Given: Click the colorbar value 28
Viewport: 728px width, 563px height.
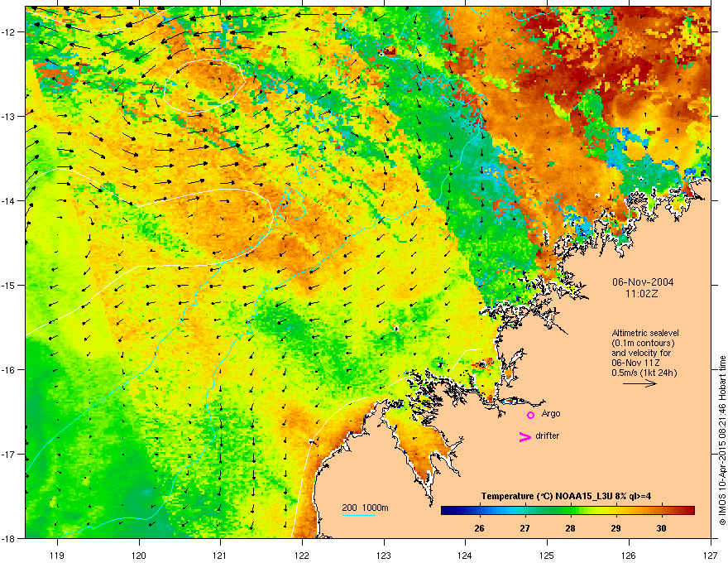Looking at the screenshot, I should [x=570, y=528].
